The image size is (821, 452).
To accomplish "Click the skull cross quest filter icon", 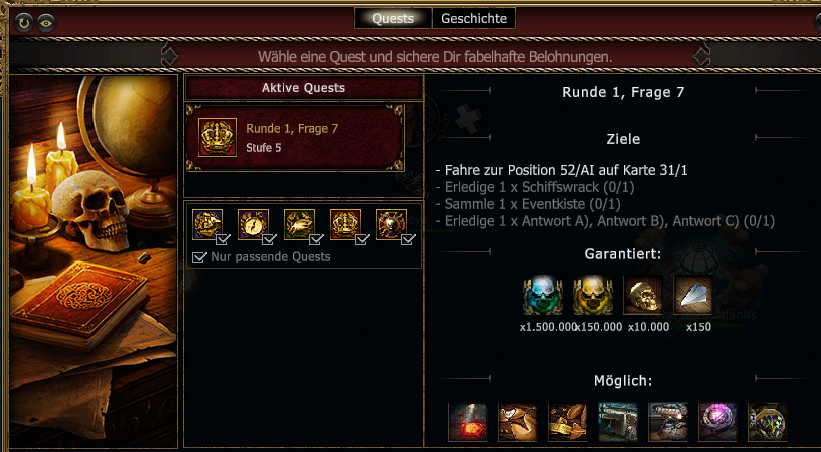I will [x=391, y=224].
